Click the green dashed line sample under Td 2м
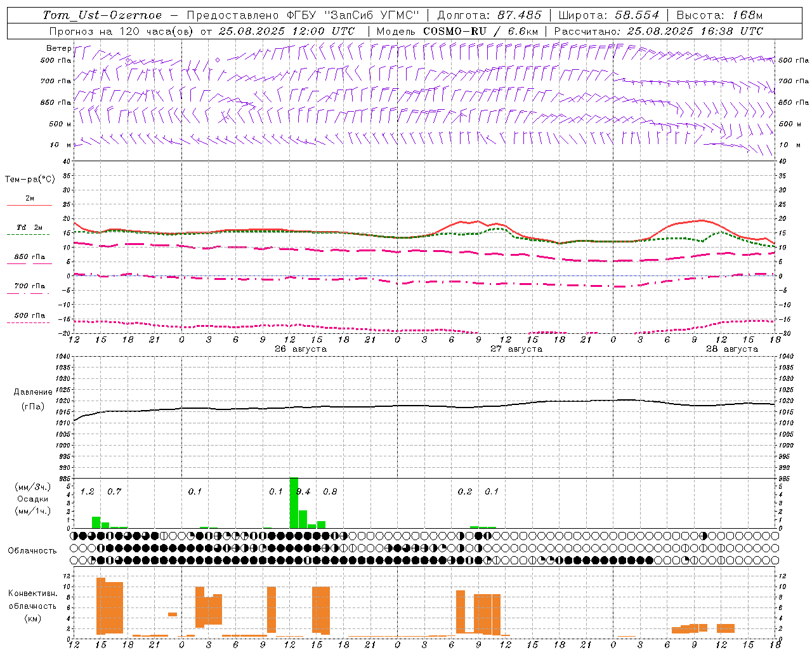 [x=29, y=235]
